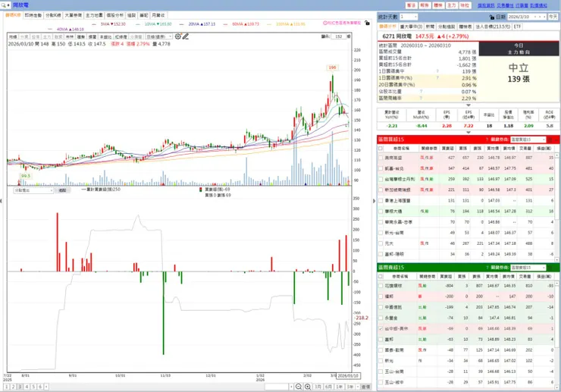The image size is (561, 392).
Task: Expand the down arrow below the statistics summary
Action: click(469, 105)
